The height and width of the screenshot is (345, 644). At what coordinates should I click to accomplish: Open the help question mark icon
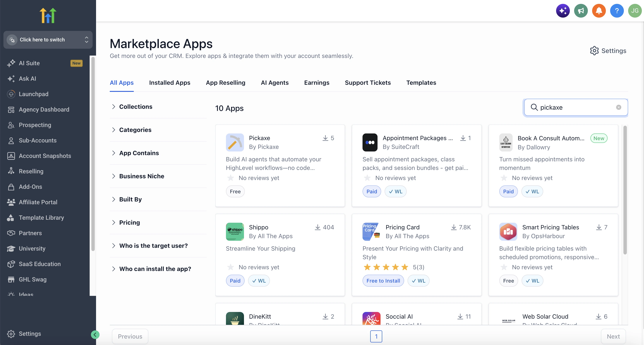(617, 11)
